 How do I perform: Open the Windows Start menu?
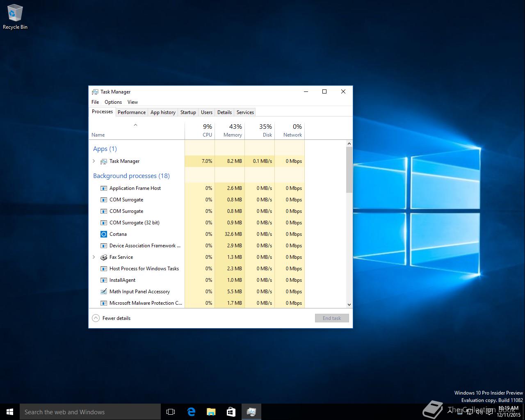coord(10,412)
